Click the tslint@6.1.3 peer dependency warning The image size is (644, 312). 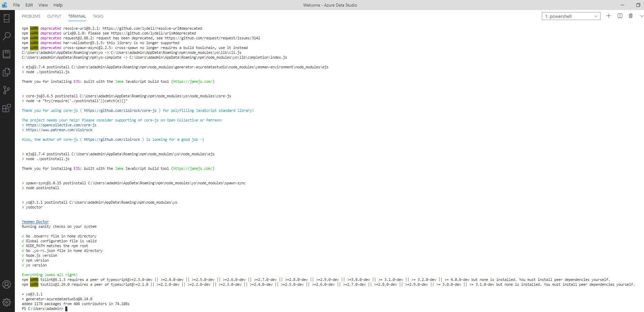tap(316, 280)
